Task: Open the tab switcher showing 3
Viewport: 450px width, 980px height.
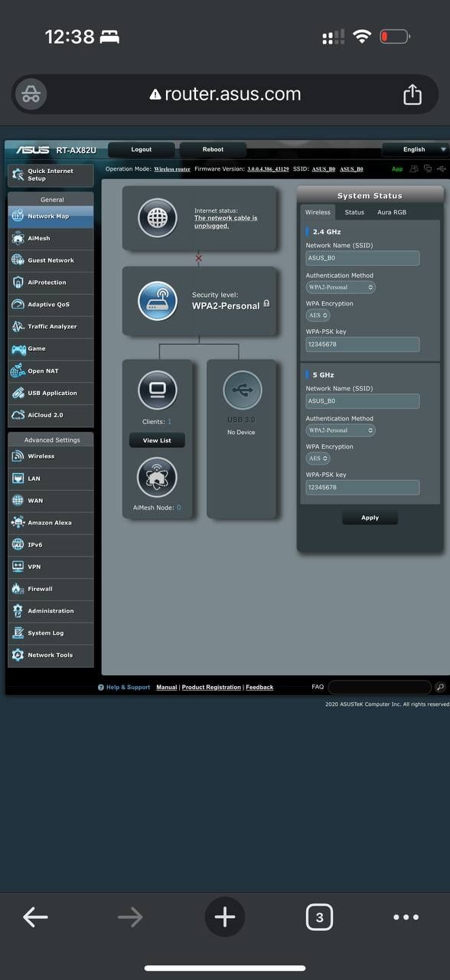Action: 319,917
